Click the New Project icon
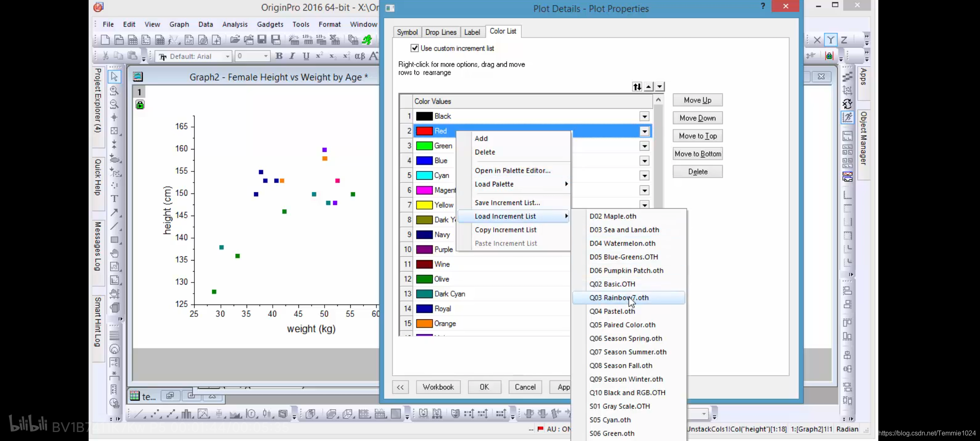Viewport: 980px width, 441px height. pos(105,40)
